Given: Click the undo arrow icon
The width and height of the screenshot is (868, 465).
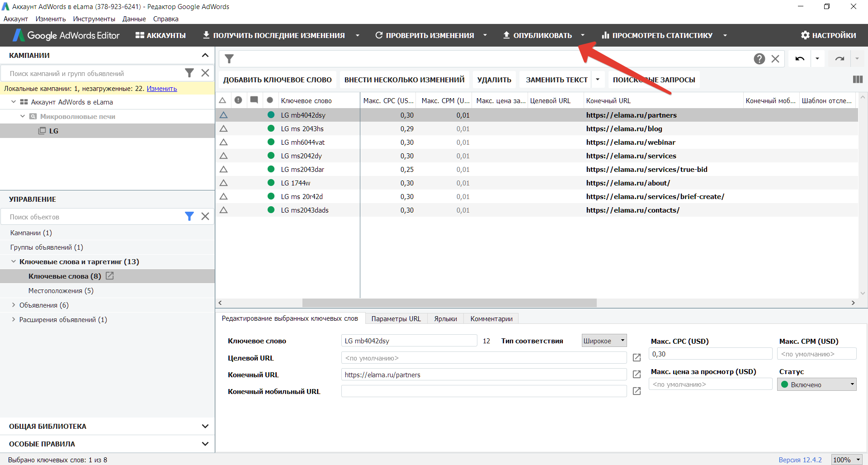Looking at the screenshot, I should coord(800,59).
